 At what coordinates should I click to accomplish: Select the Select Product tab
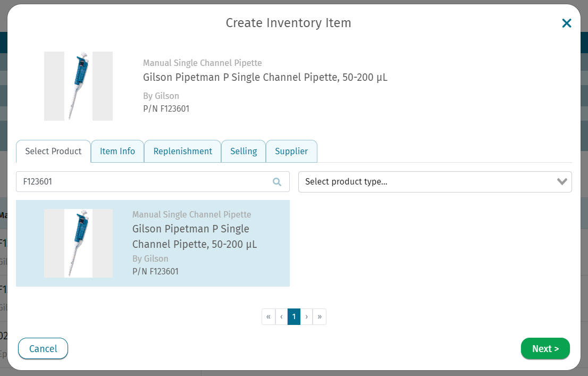pyautogui.click(x=53, y=151)
